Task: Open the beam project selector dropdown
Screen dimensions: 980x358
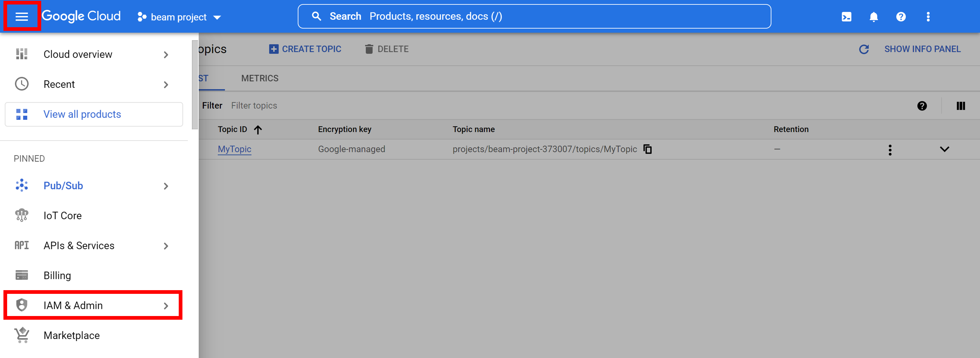Action: pos(179,17)
